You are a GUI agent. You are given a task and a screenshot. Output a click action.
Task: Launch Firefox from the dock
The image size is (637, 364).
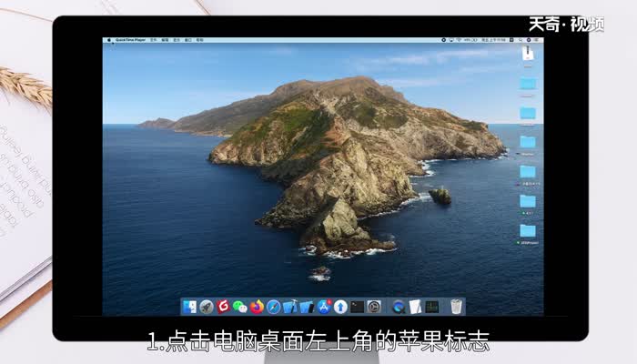[257, 307]
